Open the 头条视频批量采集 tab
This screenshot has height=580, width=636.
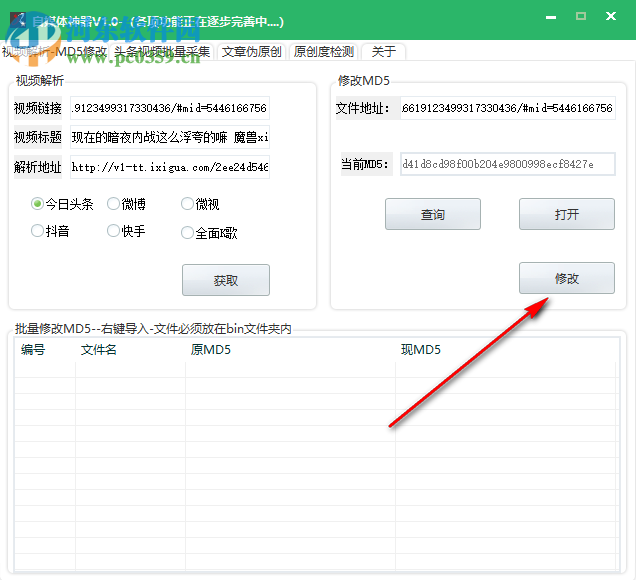coord(162,52)
